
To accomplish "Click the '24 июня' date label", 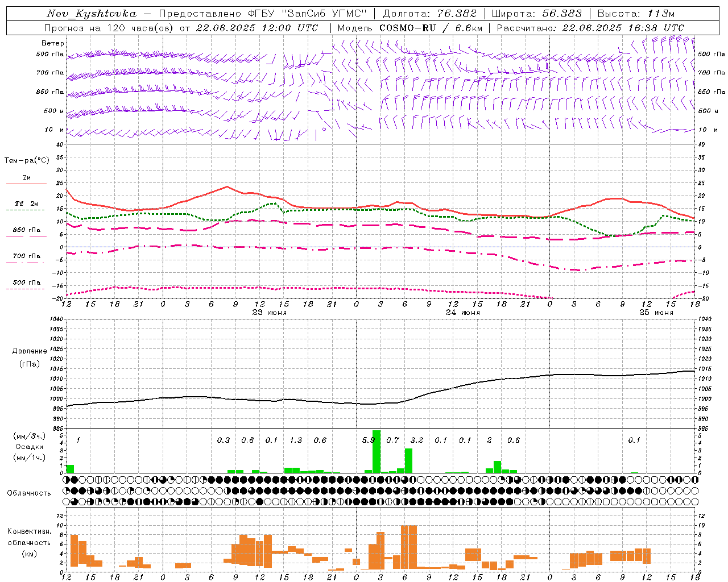I will point(463,313).
